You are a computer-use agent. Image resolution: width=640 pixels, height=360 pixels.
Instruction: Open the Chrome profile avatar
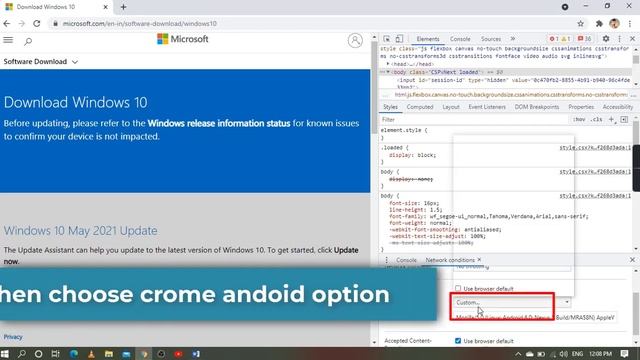(614, 24)
